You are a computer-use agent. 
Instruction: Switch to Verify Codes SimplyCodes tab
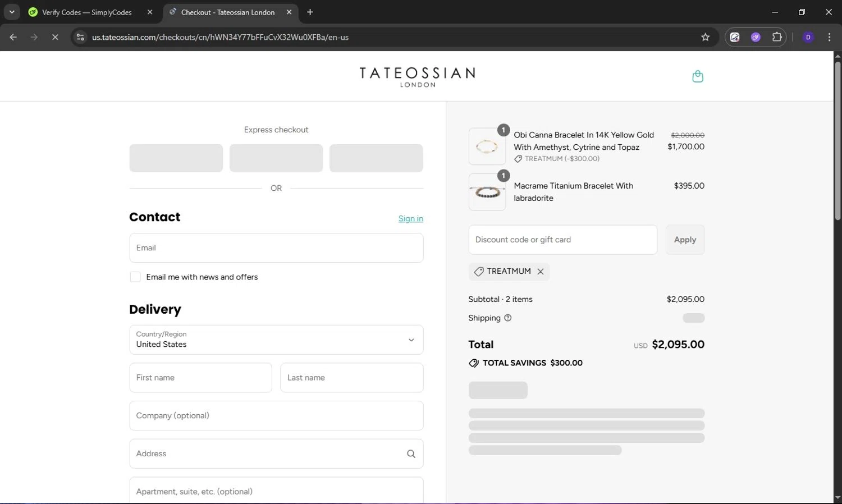pyautogui.click(x=86, y=12)
